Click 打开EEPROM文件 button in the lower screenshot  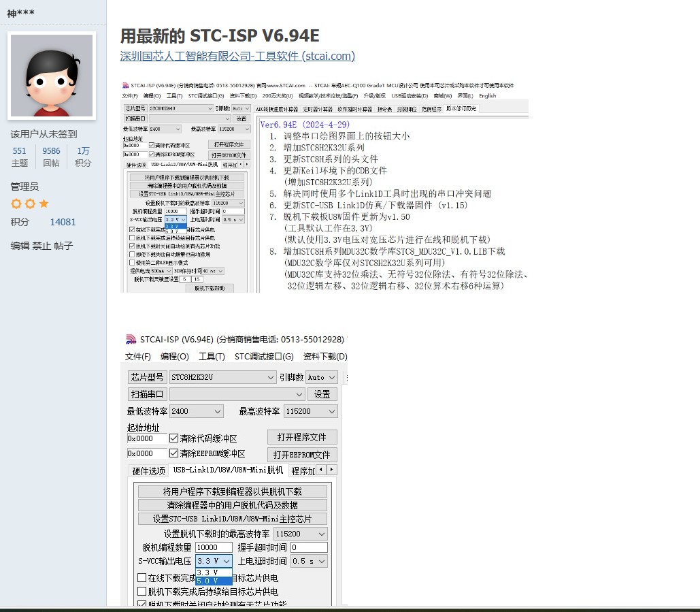tap(302, 454)
